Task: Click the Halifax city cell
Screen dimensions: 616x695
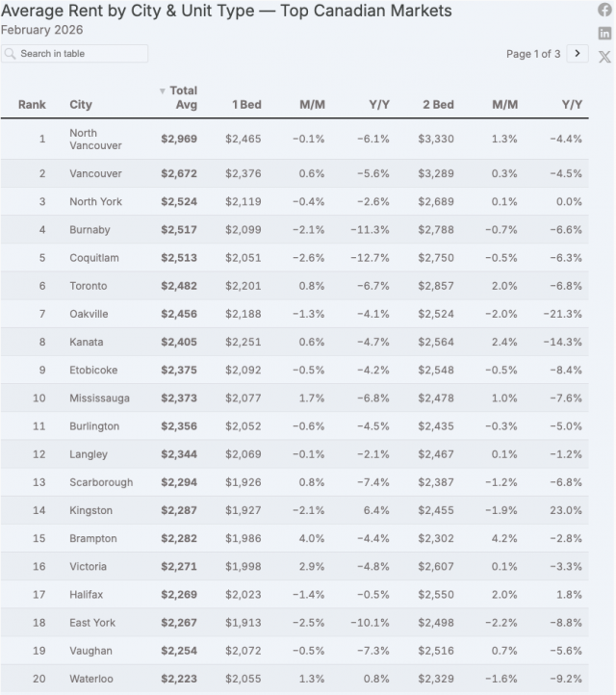Action: (87, 595)
